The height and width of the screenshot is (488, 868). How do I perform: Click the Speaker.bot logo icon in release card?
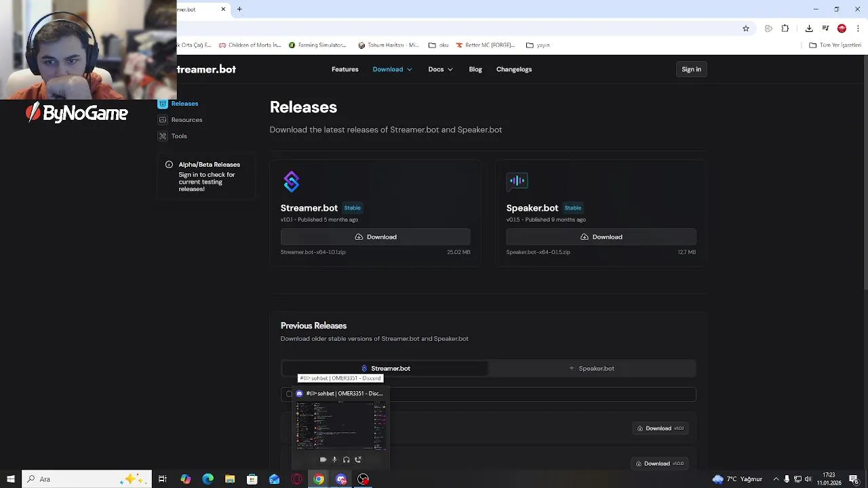(517, 181)
